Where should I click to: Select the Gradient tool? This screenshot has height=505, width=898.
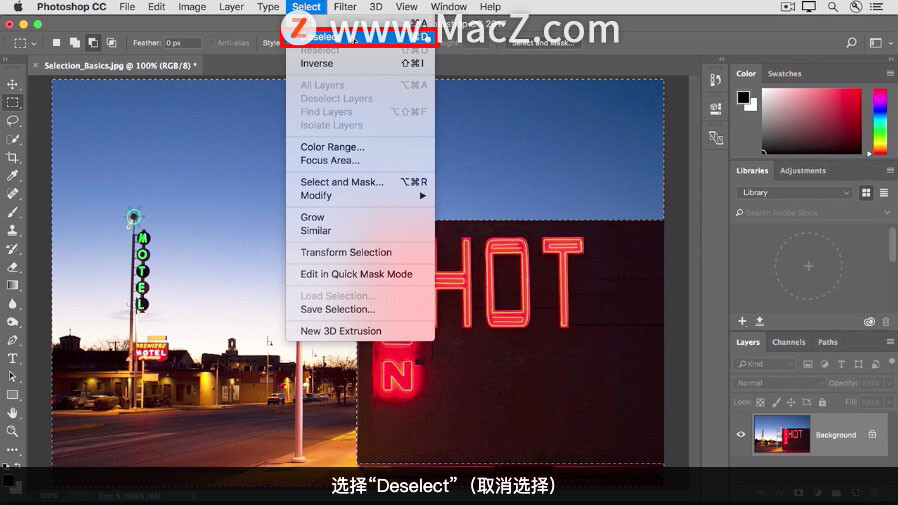tap(12, 285)
